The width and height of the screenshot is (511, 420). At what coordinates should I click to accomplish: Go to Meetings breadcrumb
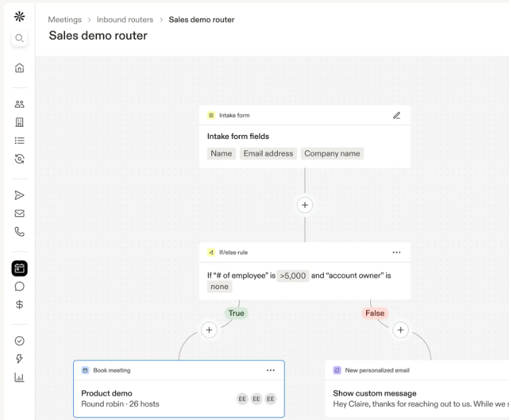pyautogui.click(x=64, y=20)
